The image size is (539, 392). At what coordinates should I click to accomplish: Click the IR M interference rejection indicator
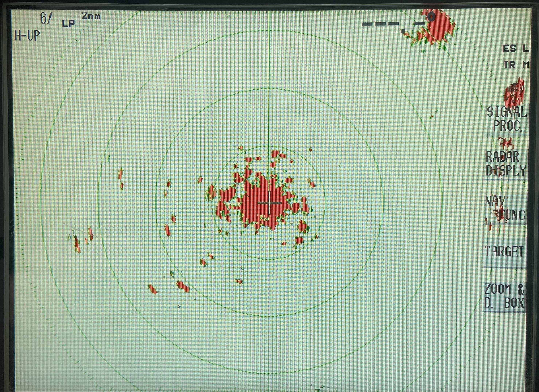516,65
